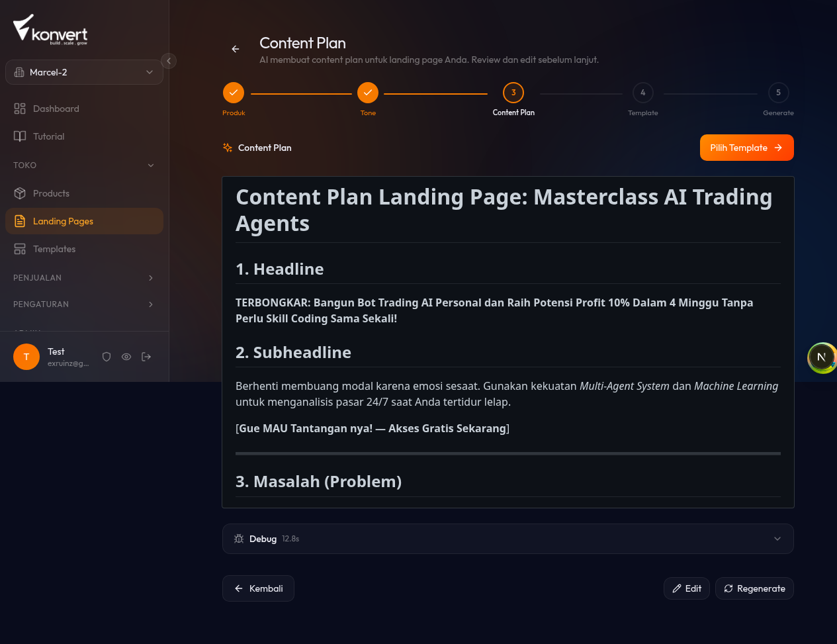837x644 pixels.
Task: Open Templates in the sidebar
Action: (84, 249)
